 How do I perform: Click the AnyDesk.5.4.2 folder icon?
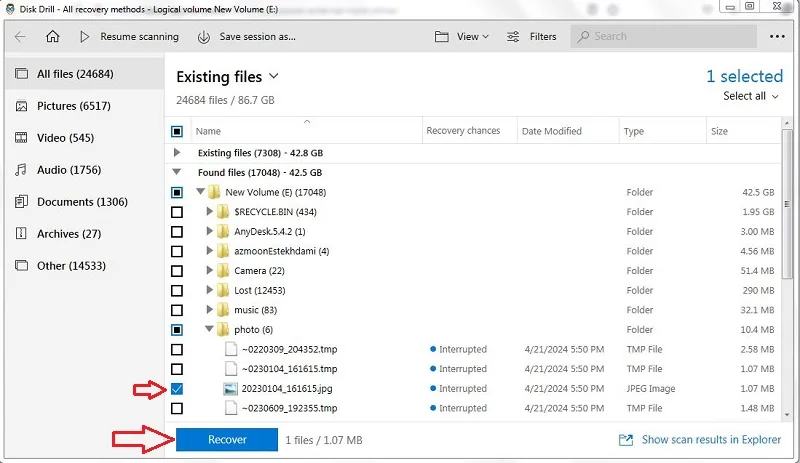(223, 231)
